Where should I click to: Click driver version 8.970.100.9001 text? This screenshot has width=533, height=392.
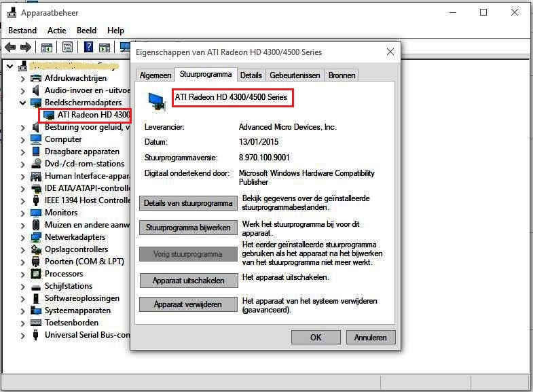pos(264,158)
